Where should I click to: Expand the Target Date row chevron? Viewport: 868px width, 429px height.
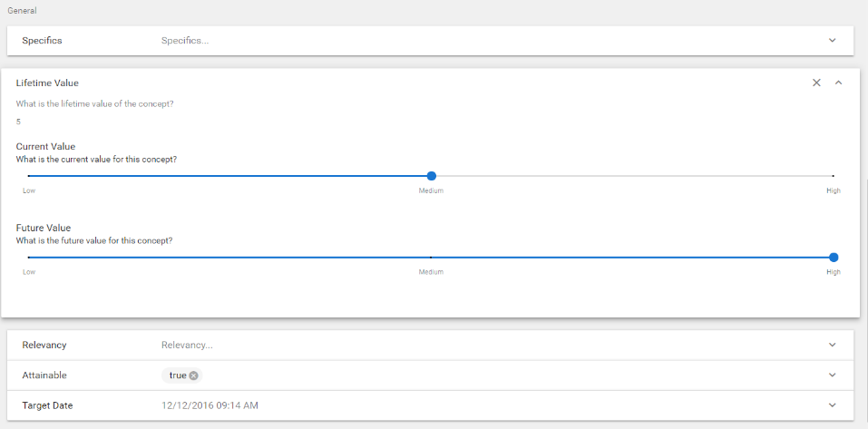(x=832, y=405)
